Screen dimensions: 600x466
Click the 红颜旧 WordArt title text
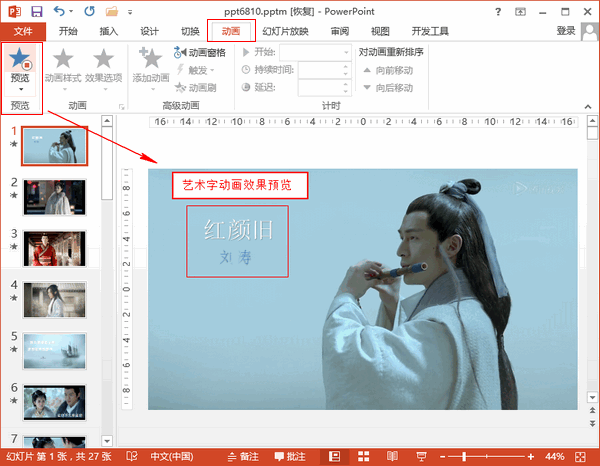coord(239,230)
